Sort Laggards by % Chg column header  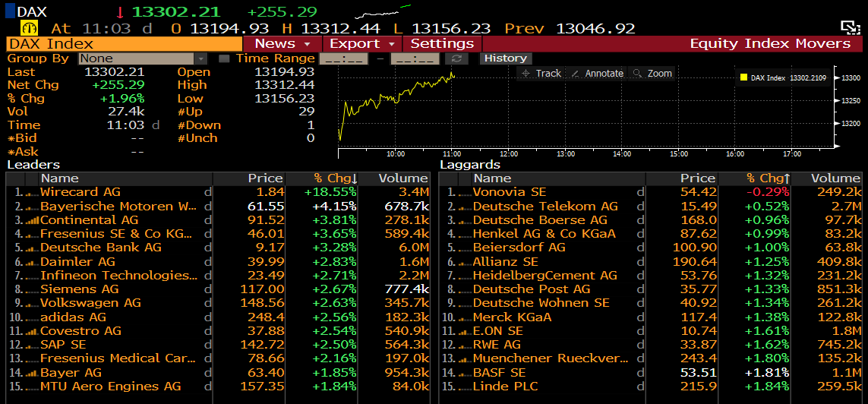point(755,178)
